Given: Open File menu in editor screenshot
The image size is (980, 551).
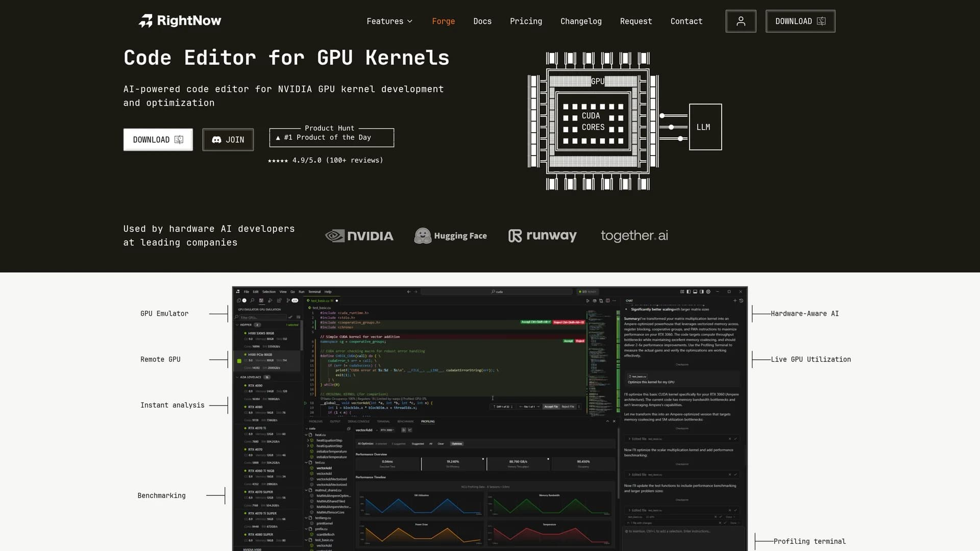Looking at the screenshot, I should point(247,292).
